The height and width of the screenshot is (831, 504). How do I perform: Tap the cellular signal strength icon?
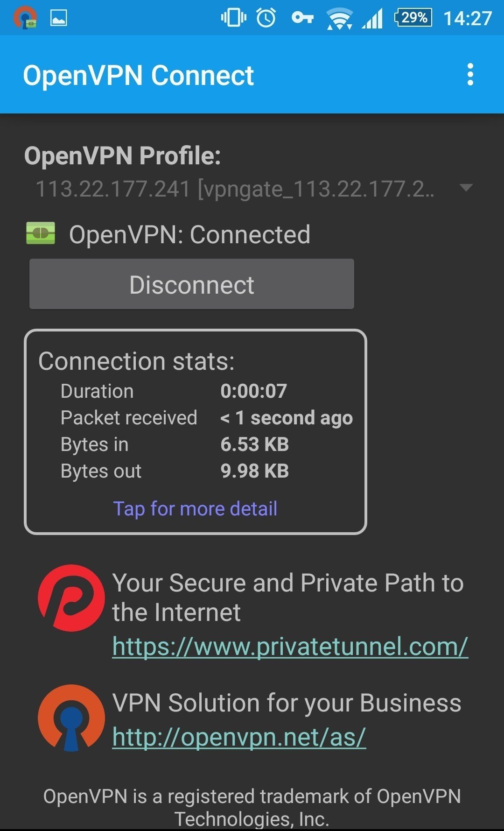tap(372, 19)
